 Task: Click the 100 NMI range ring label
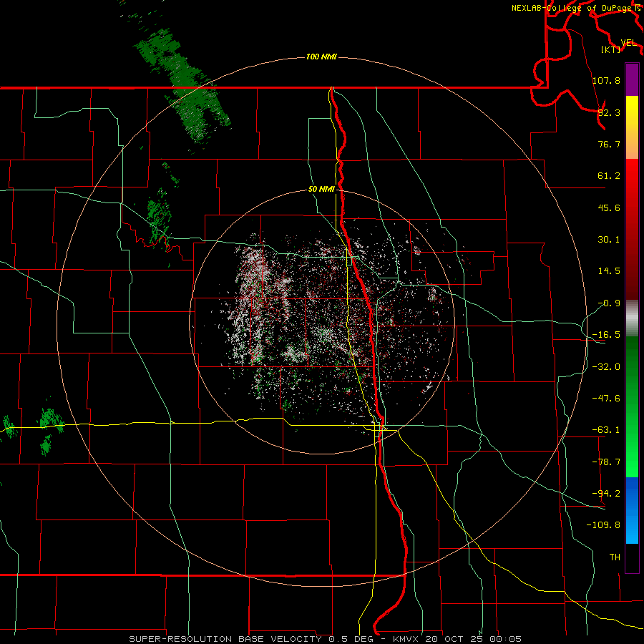(321, 57)
